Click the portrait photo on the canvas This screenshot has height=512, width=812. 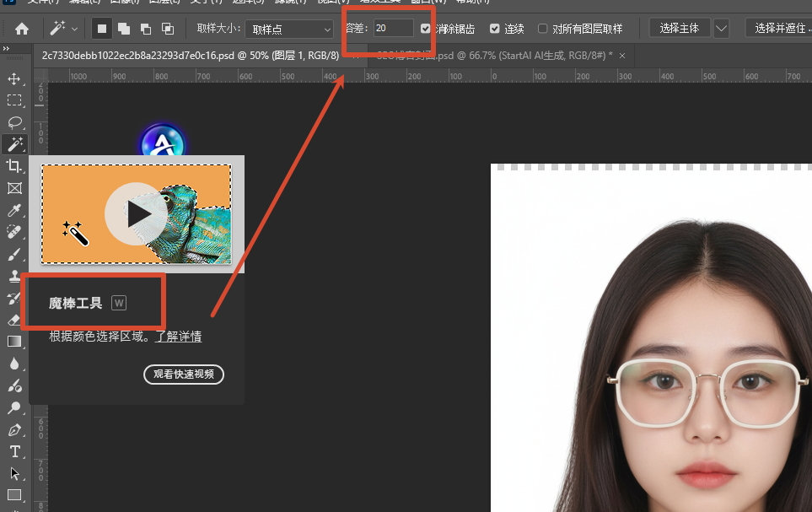tap(651, 340)
